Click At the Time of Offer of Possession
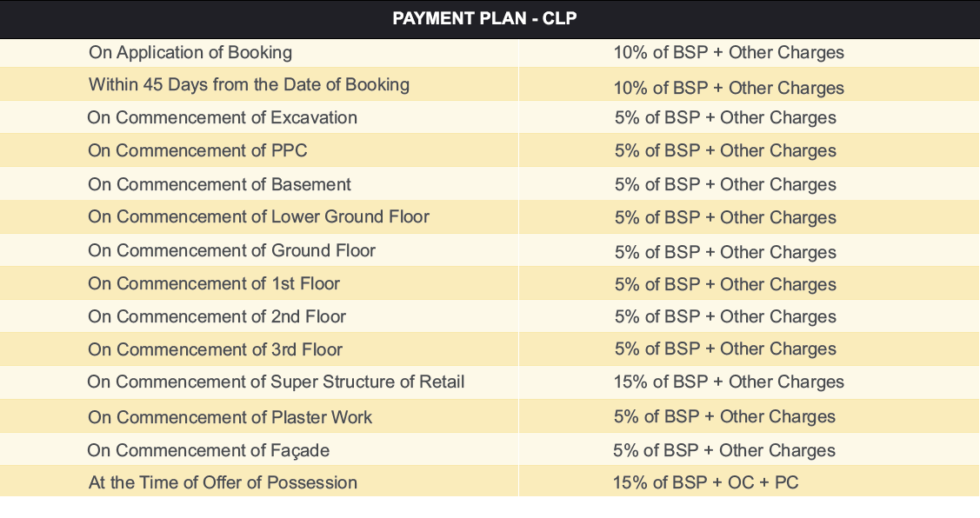 [223, 482]
